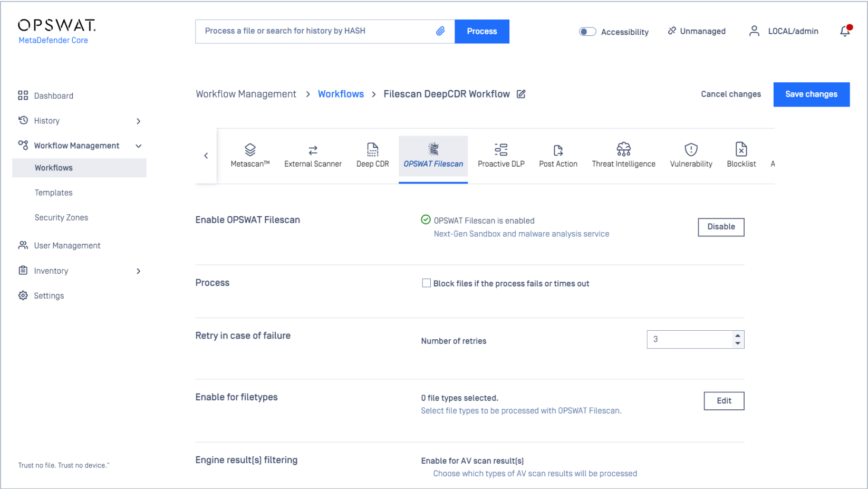This screenshot has width=868, height=489.
Task: Open User Management in the sidebar
Action: (67, 245)
